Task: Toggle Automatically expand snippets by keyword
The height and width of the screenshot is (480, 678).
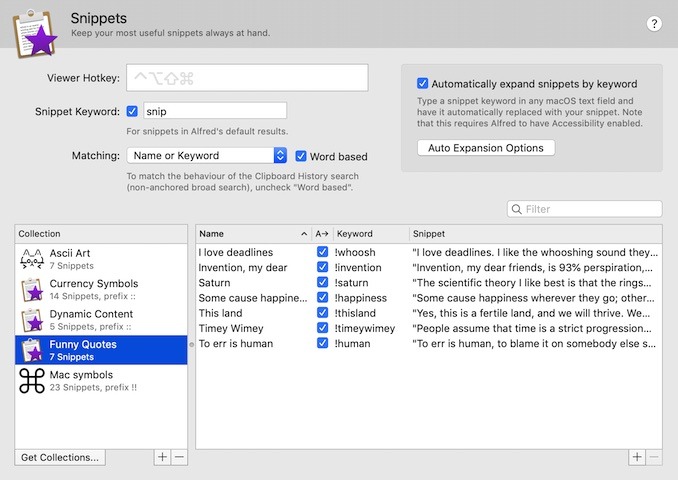Action: pyautogui.click(x=422, y=83)
